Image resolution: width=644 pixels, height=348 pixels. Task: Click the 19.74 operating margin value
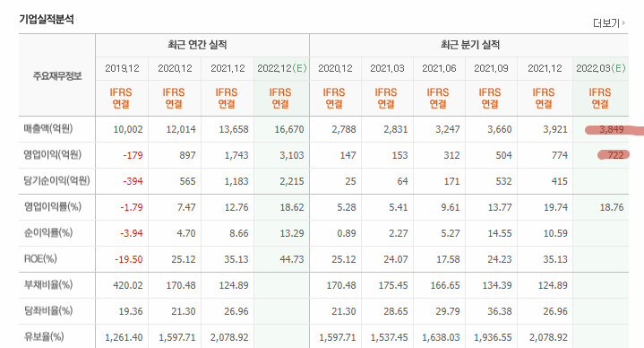pyautogui.click(x=555, y=207)
